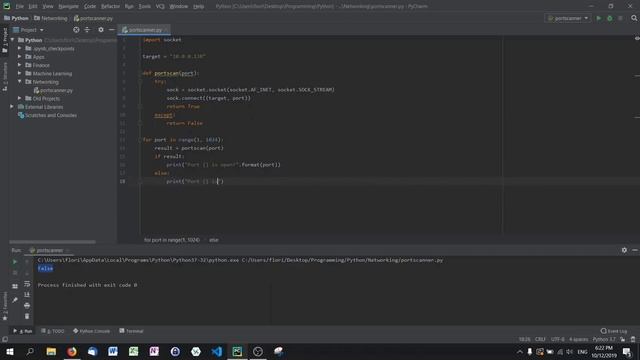The width and height of the screenshot is (640, 360).
Task: Hide the Project panel with minus icon
Action: tap(111, 30)
